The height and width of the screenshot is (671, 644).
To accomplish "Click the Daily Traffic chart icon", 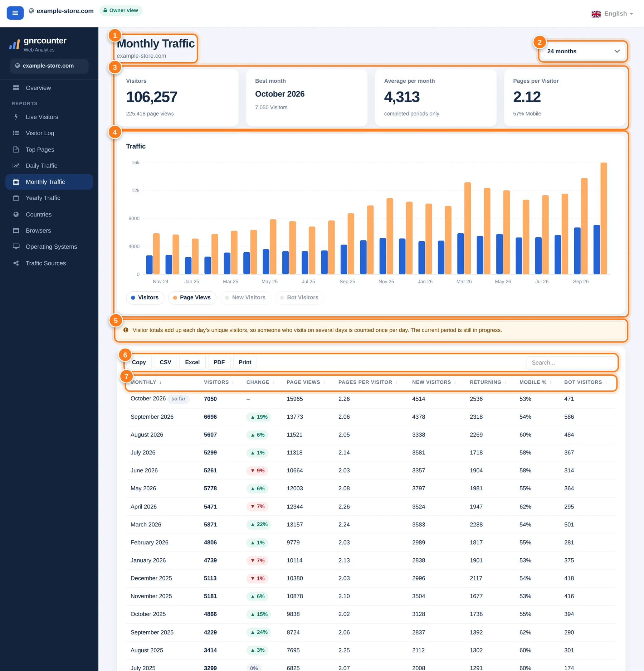I will [x=16, y=166].
